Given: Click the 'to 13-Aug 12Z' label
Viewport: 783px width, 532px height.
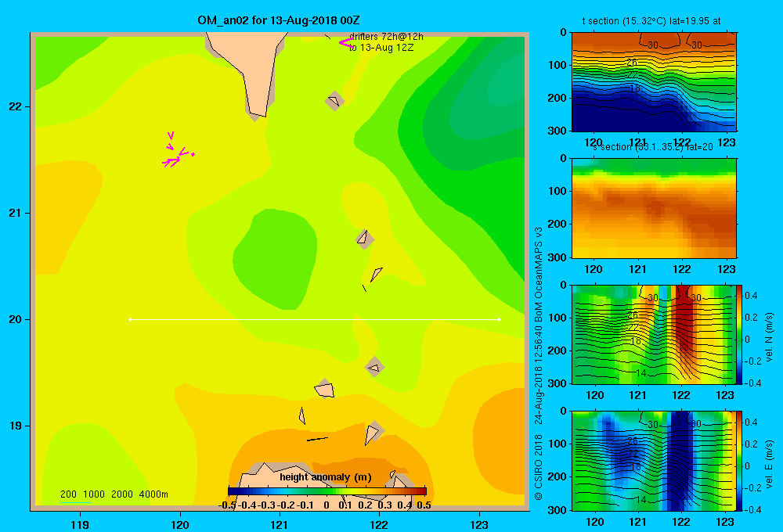Looking at the screenshot, I should [381, 48].
